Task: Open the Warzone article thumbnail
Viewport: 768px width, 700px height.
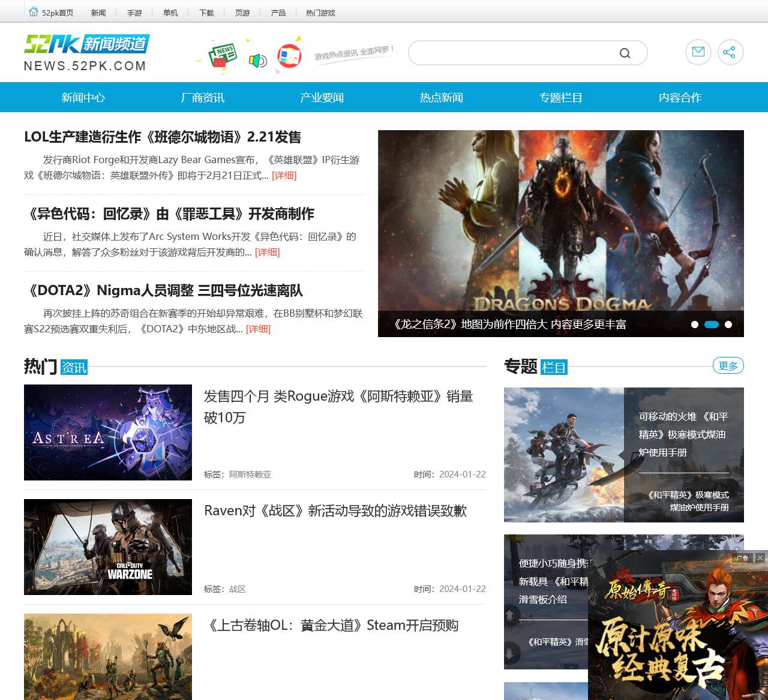Action: (x=108, y=547)
